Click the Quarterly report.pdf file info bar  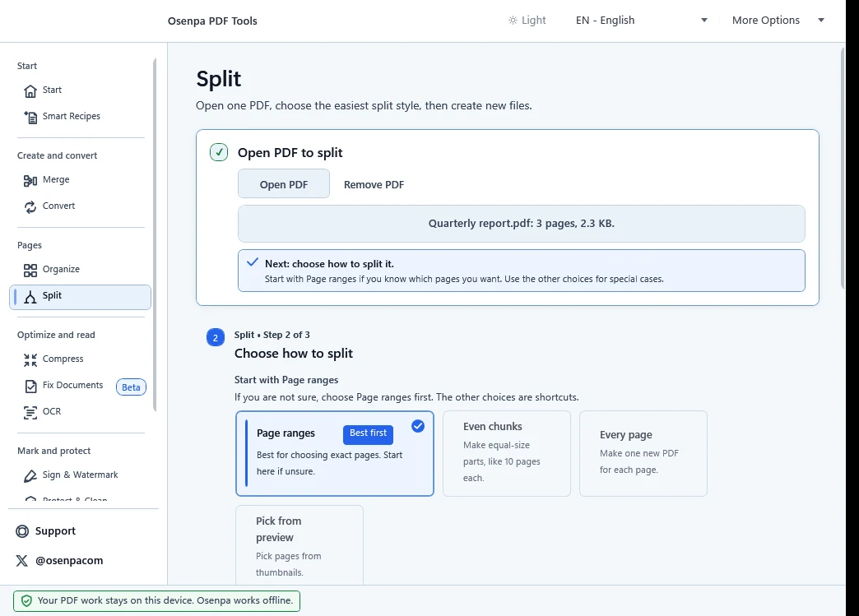522,224
